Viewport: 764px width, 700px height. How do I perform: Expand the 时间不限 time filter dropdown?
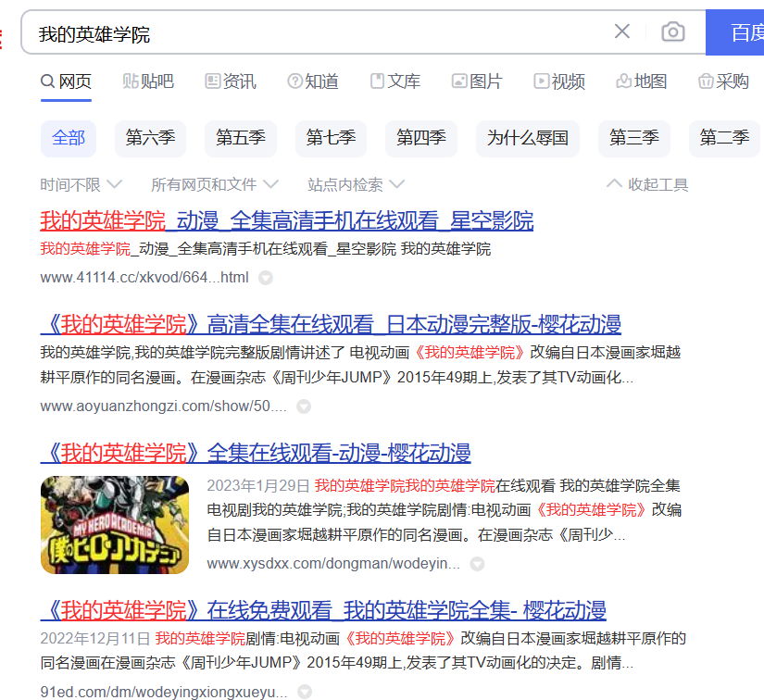[x=81, y=185]
